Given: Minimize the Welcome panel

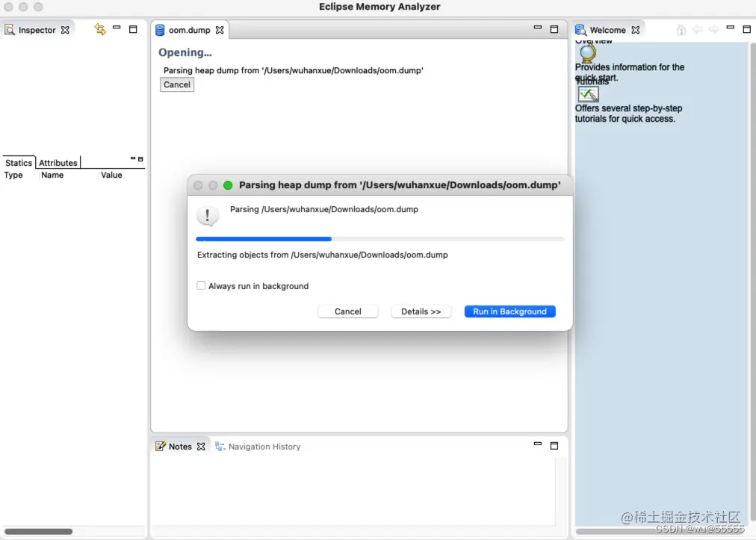Looking at the screenshot, I should coord(731,28).
